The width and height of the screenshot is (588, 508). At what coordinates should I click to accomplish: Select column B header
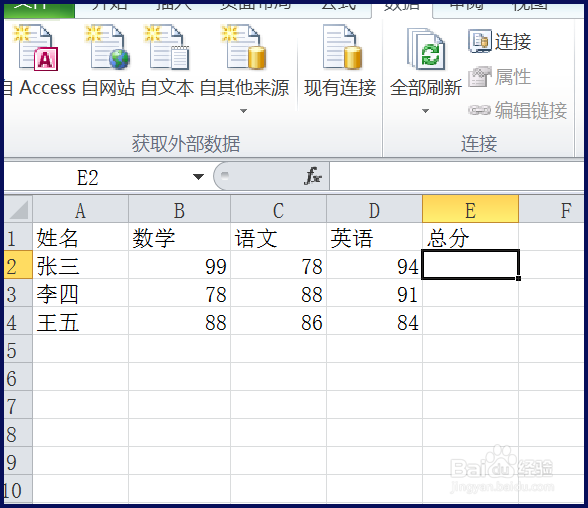coord(179,210)
